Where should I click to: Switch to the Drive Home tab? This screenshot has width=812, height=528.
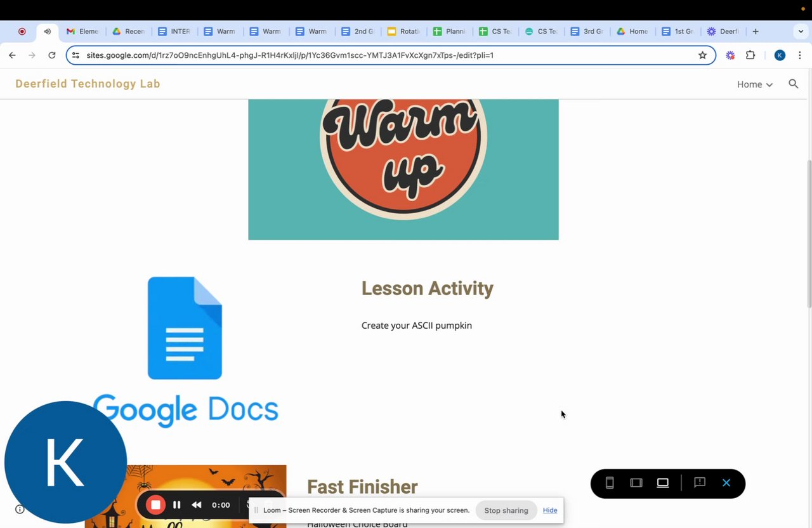632,31
